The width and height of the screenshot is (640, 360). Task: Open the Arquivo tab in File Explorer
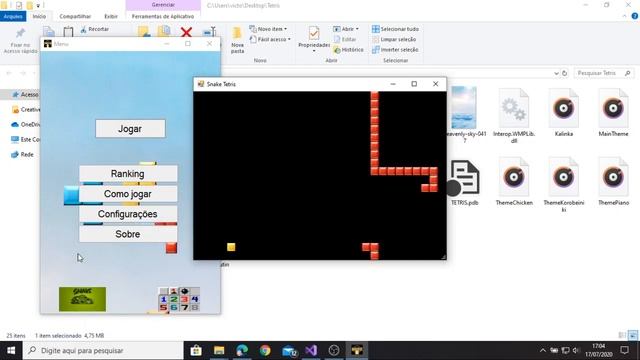(x=13, y=16)
